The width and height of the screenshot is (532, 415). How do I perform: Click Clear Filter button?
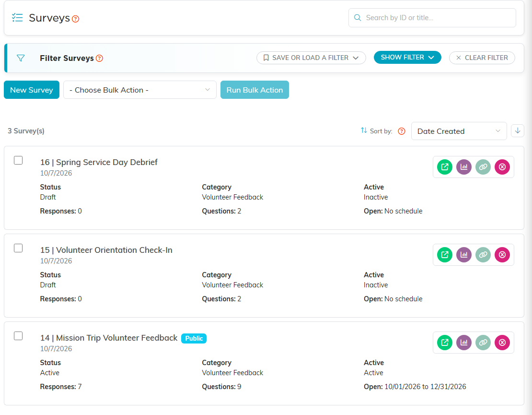482,58
